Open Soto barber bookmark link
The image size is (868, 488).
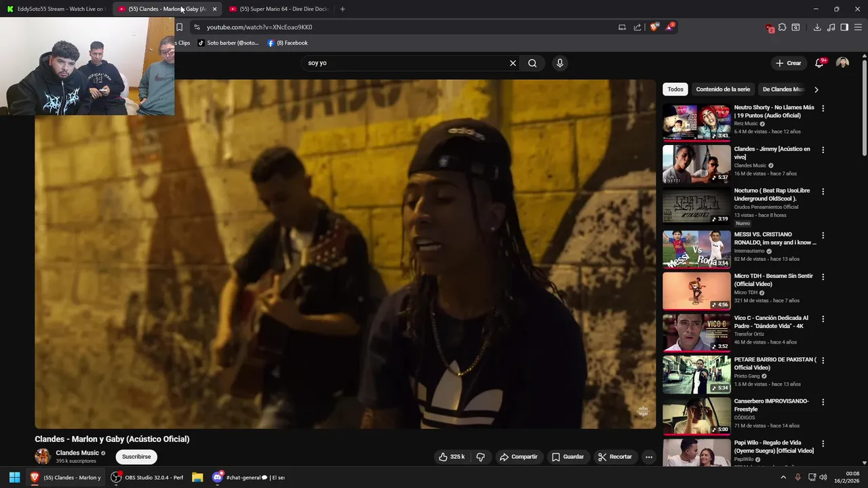(228, 43)
